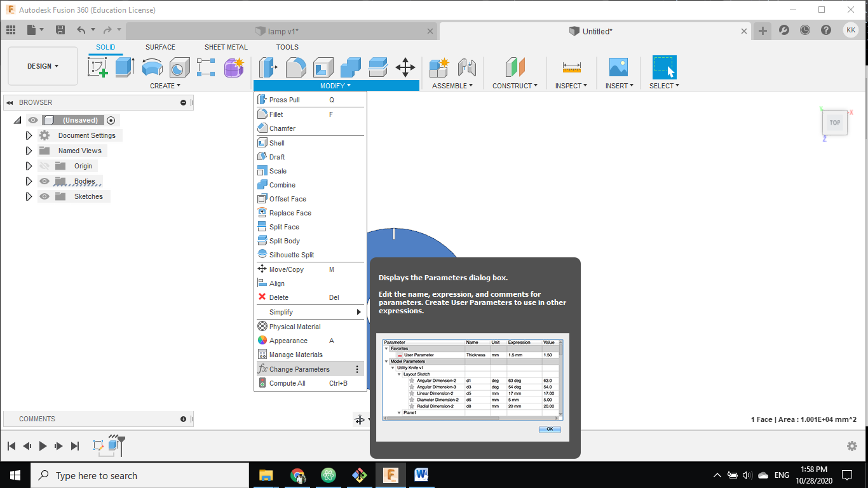Click the Redo arrow icon
Image resolution: width=868 pixels, height=488 pixels.
tap(107, 30)
